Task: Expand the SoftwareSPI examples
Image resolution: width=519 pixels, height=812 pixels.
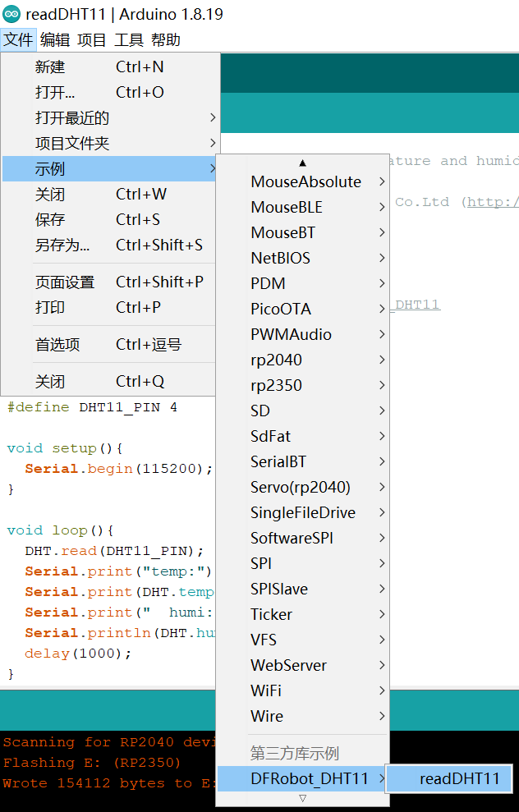Action: (x=302, y=538)
